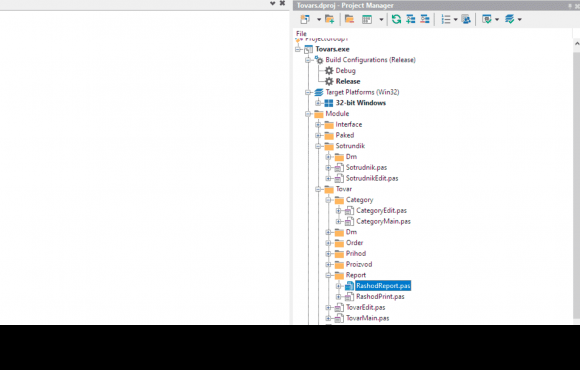Select the Debug build configuration
The image size is (580, 370).
(345, 71)
